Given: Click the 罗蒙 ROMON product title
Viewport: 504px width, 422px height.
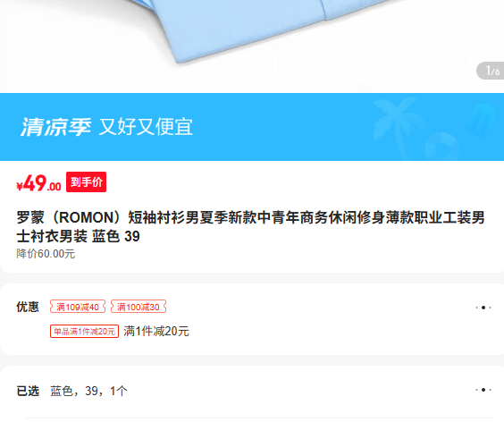Looking at the screenshot, I should [x=250, y=227].
